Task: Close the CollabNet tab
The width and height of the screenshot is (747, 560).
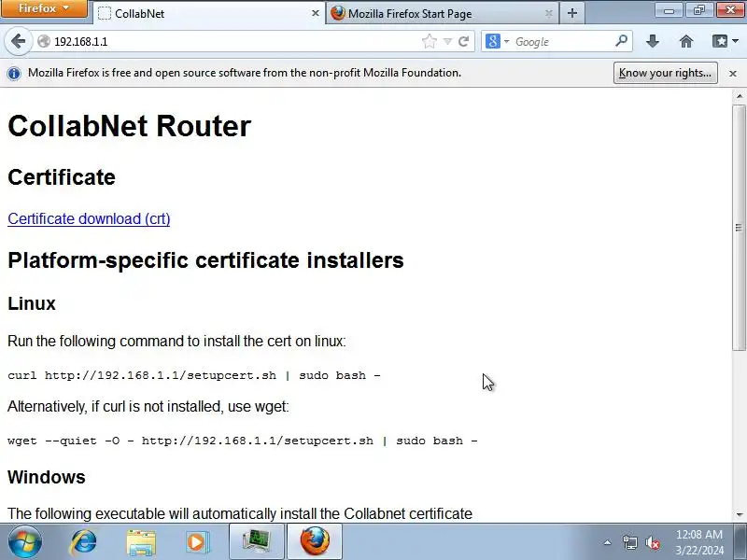Action: pyautogui.click(x=315, y=13)
